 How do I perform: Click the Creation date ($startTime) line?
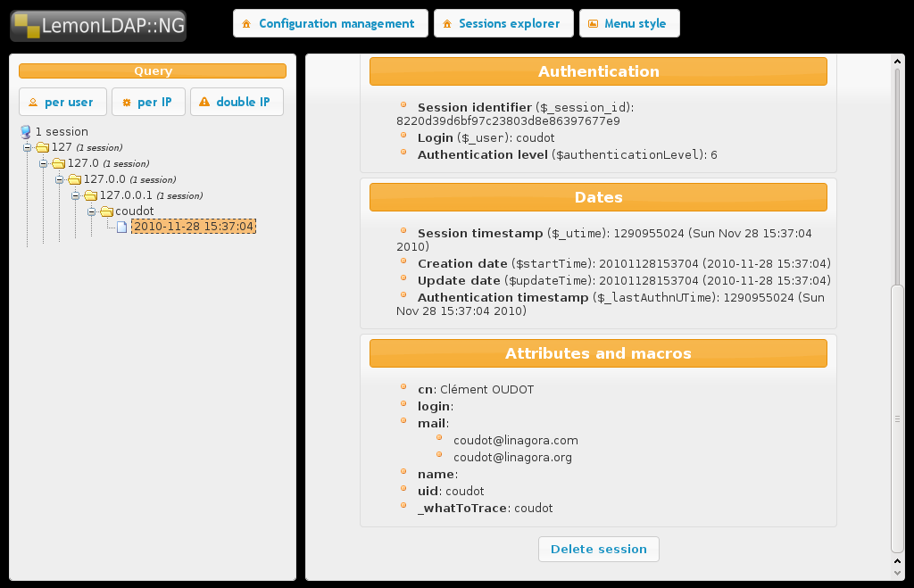[x=624, y=263]
